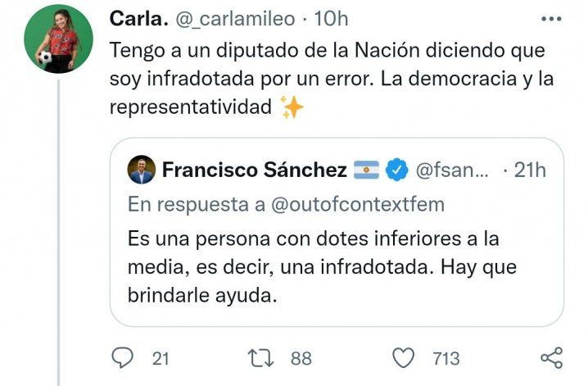This screenshot has width=588, height=386.
Task: Click the share icon
Action: coord(553,358)
